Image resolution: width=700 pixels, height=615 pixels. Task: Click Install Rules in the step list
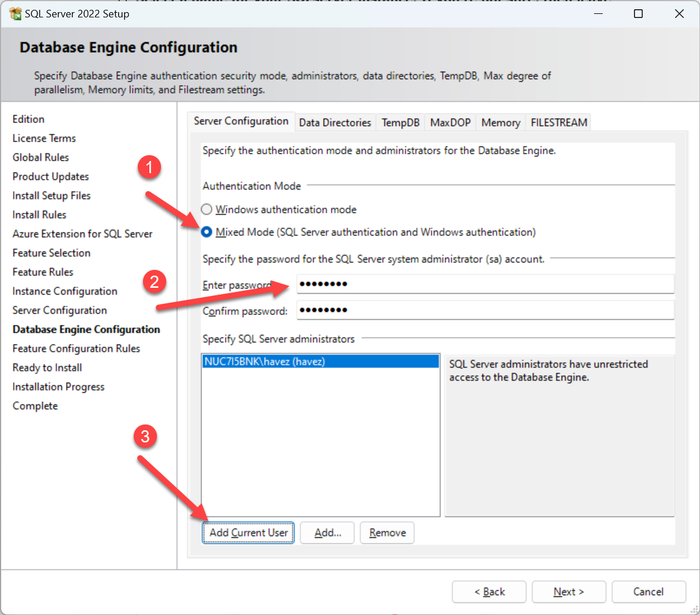(39, 215)
